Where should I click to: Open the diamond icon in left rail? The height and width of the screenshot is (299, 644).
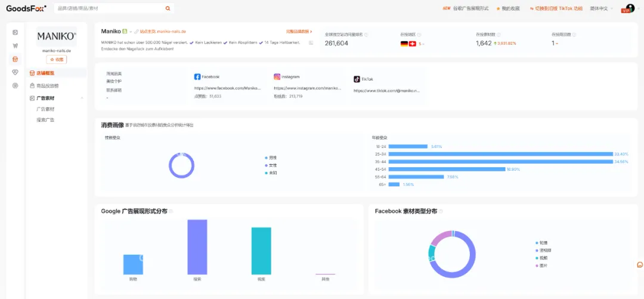pos(15,72)
